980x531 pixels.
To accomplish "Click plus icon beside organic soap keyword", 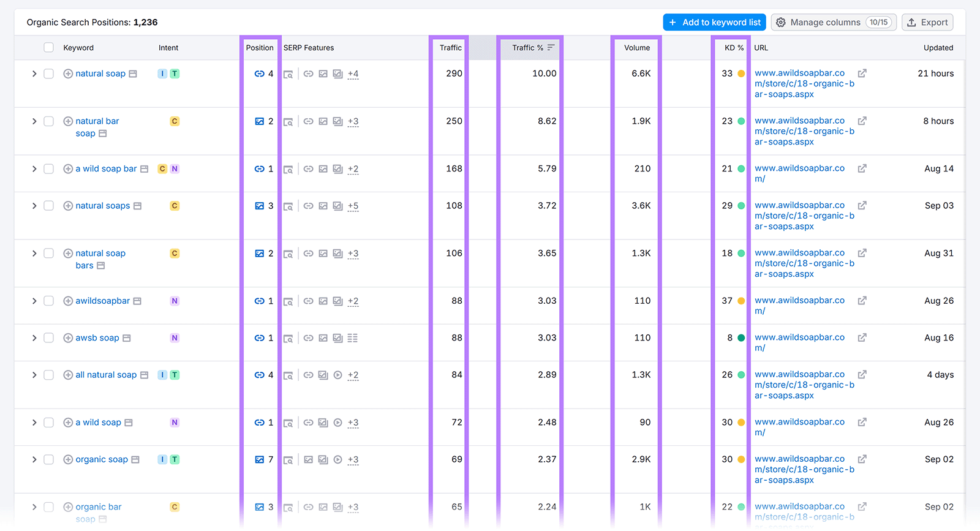I will click(x=68, y=460).
